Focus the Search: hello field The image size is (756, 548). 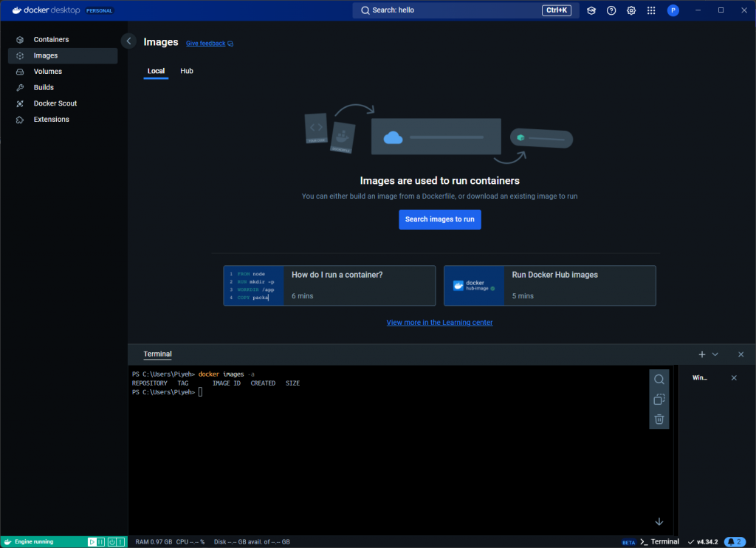pos(465,10)
